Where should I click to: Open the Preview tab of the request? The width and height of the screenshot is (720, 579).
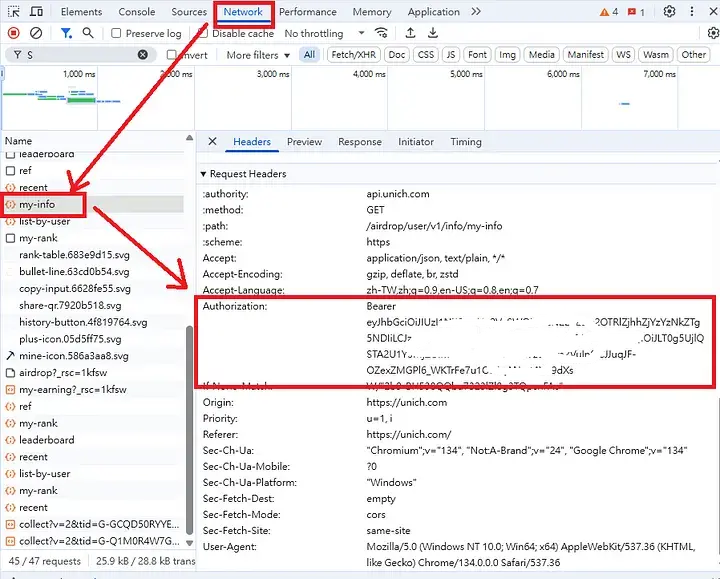point(304,142)
